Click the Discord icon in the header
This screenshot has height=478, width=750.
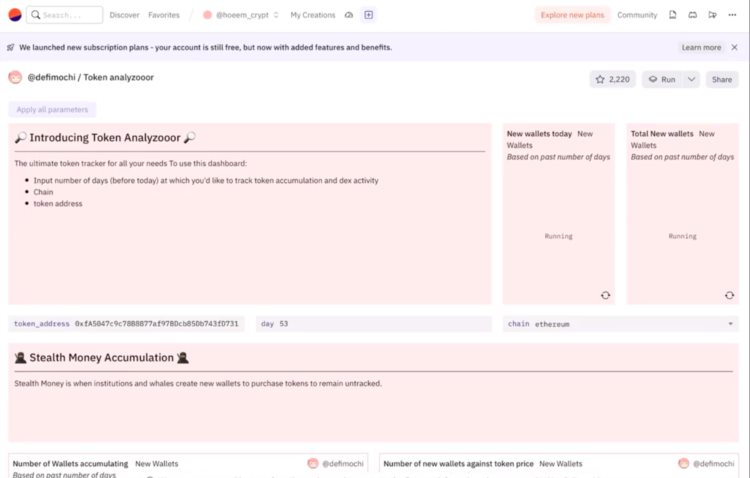tap(693, 15)
